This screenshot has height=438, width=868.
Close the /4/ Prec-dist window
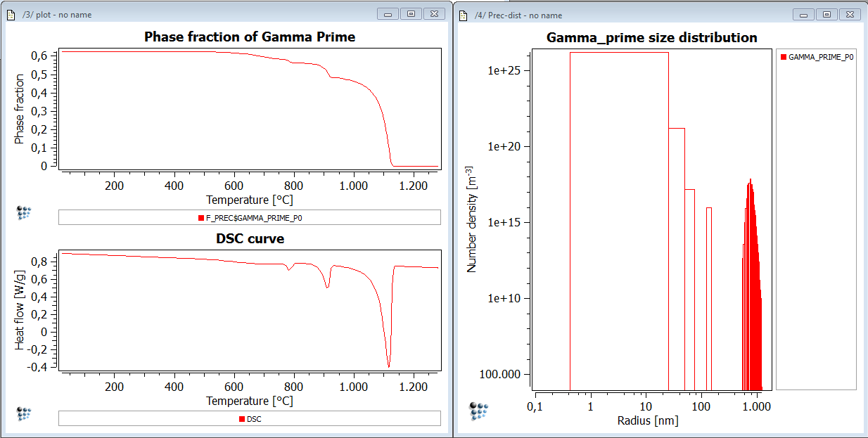tap(852, 14)
